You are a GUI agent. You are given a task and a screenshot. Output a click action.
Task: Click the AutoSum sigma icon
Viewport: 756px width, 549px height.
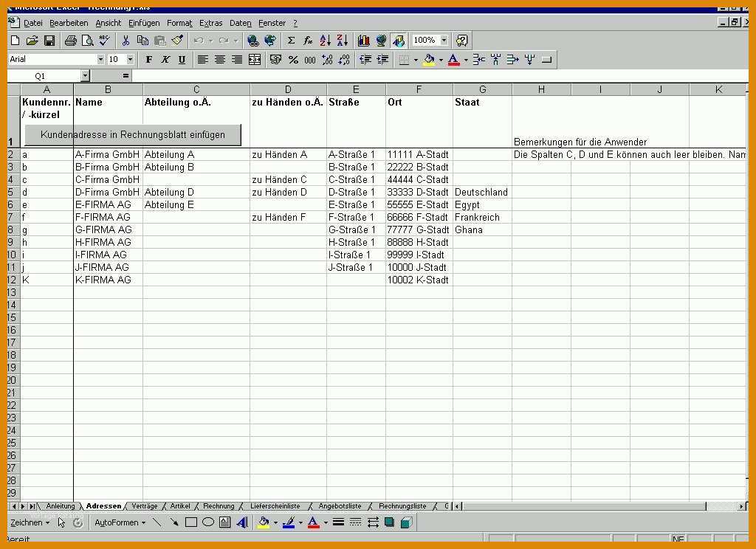[x=291, y=41]
